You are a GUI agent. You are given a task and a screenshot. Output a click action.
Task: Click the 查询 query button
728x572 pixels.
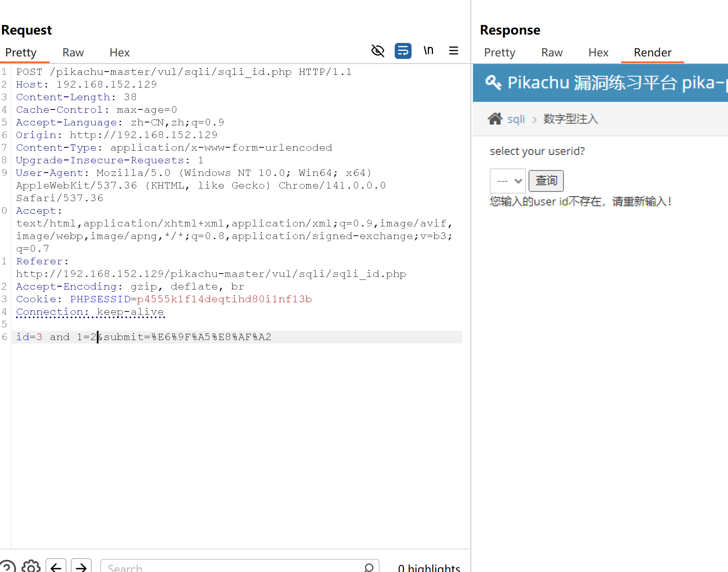pos(546,181)
